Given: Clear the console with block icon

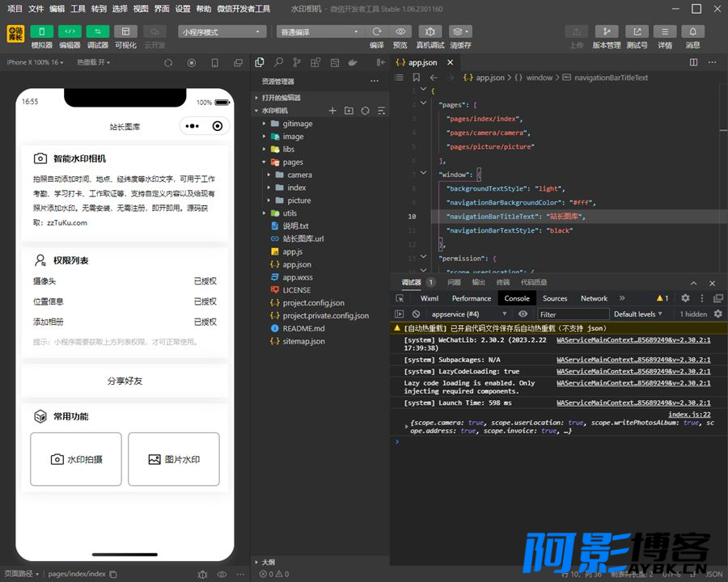Looking at the screenshot, I should click(x=416, y=314).
